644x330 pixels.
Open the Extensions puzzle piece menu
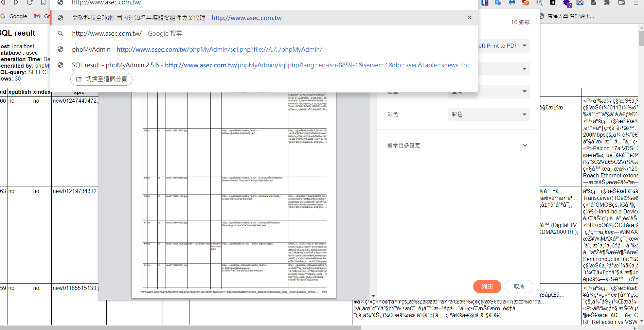[x=607, y=2]
